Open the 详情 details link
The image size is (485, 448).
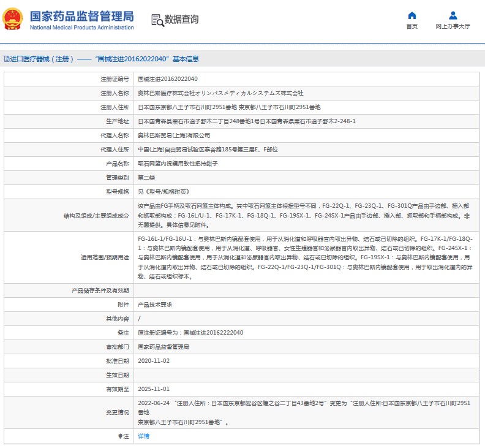point(143,436)
